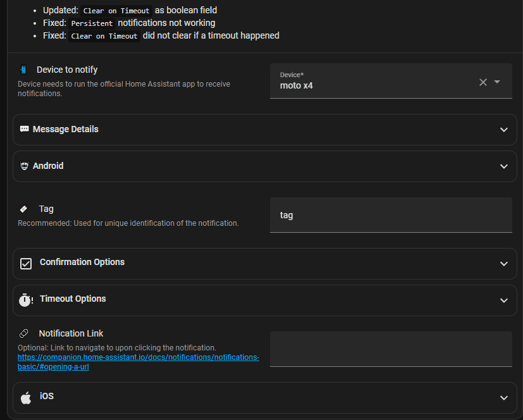Image resolution: width=523 pixels, height=420 pixels.
Task: Clear the selected moto x4 device
Action: click(x=483, y=81)
